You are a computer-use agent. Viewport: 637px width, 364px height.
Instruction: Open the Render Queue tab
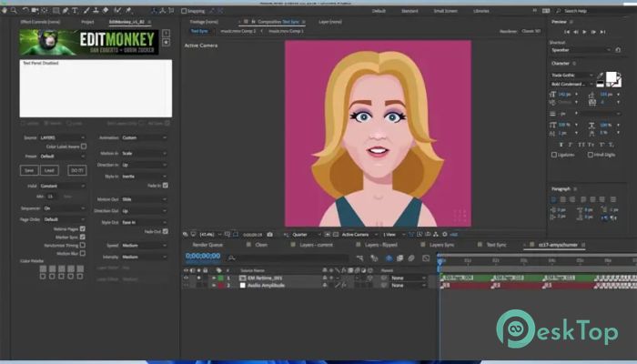[207, 245]
